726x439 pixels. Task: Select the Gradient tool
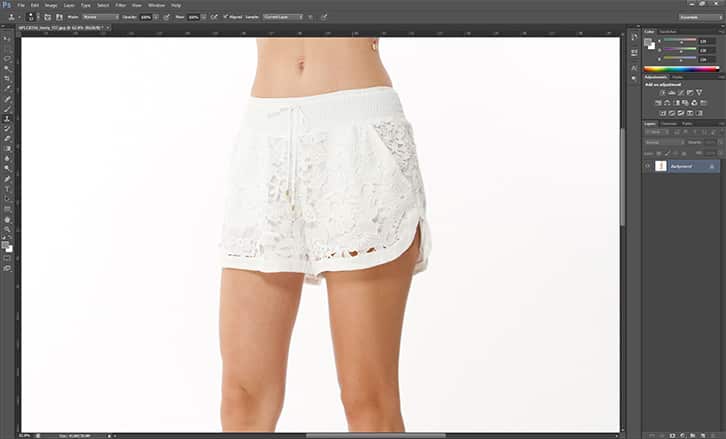pos(8,149)
